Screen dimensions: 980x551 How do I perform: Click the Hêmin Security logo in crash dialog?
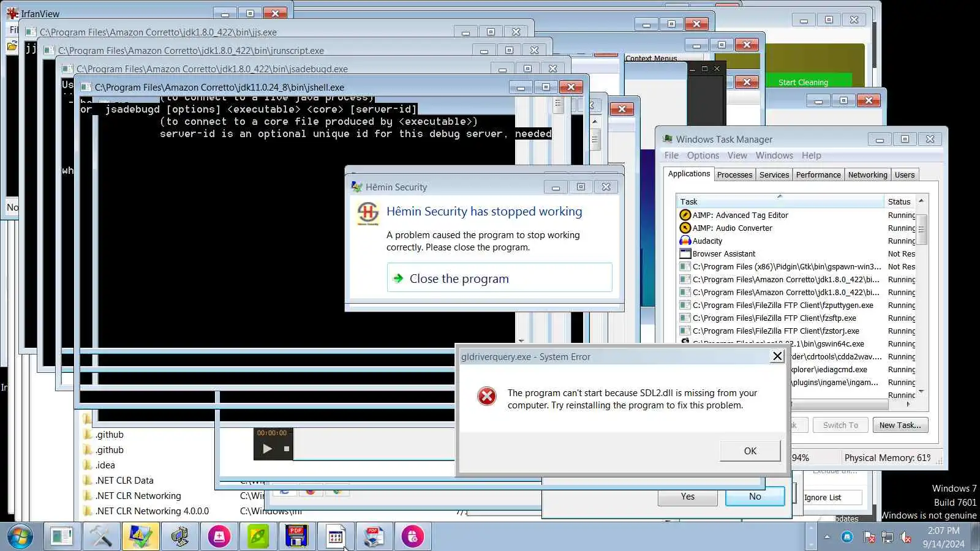click(367, 214)
